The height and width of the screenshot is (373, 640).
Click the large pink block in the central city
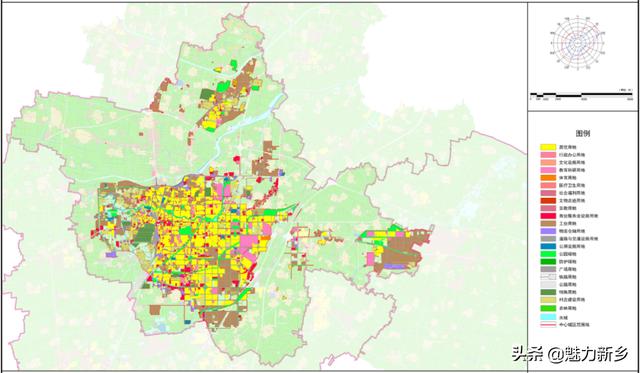[x=248, y=241]
